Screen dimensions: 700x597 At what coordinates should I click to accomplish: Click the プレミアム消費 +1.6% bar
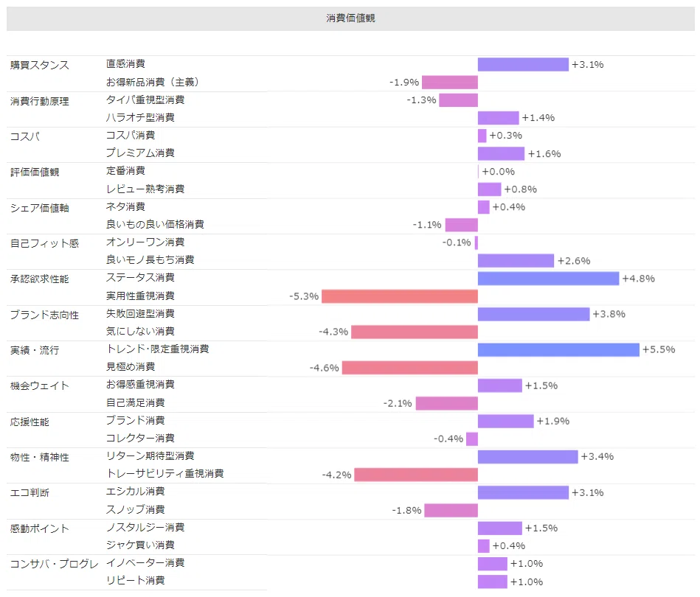pos(501,153)
